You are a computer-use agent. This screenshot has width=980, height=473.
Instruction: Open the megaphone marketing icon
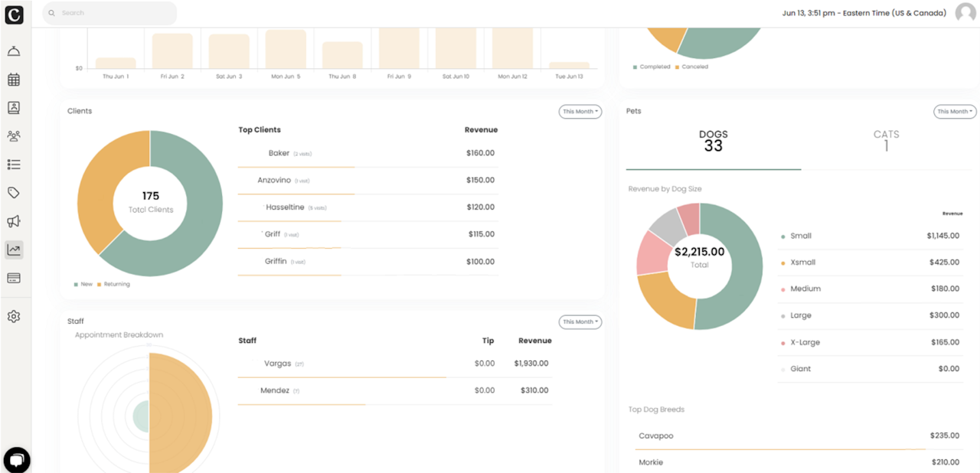[14, 221]
